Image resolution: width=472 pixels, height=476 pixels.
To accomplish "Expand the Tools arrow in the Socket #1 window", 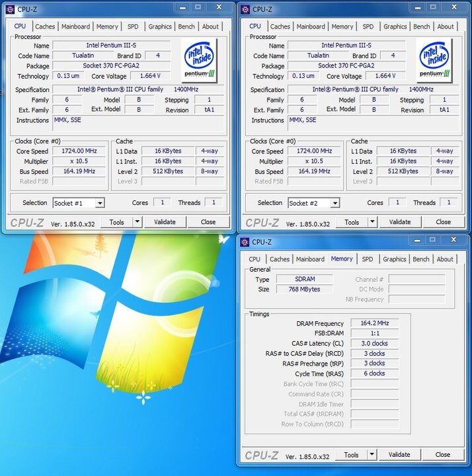I will 138,222.
